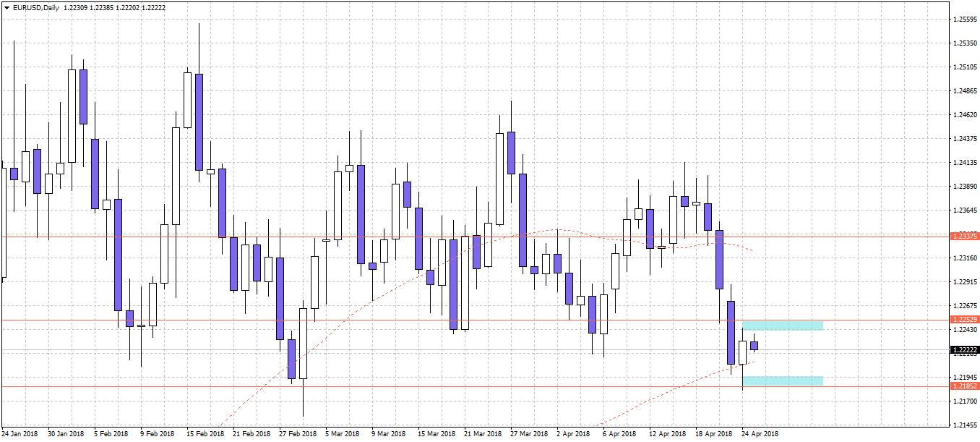
Task: Select the lower cyan rectangle zone
Action: click(783, 381)
